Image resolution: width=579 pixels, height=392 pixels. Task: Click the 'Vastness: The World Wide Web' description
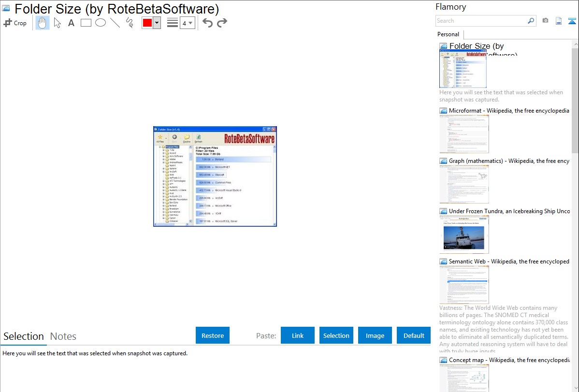[x=504, y=329]
